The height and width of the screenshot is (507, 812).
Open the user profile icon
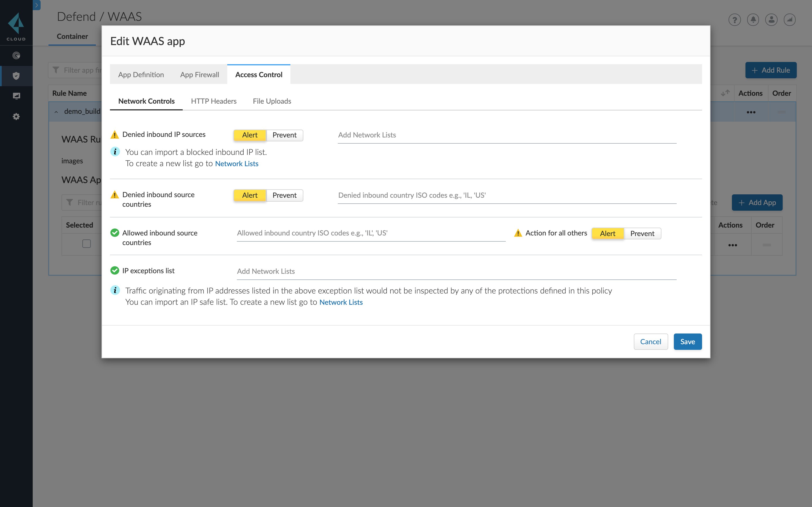point(771,19)
